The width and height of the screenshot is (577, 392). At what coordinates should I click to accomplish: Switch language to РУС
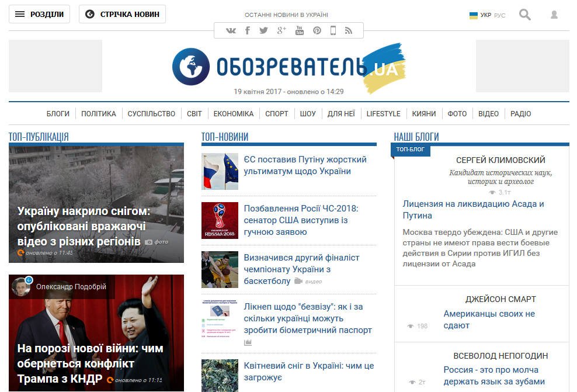click(499, 15)
